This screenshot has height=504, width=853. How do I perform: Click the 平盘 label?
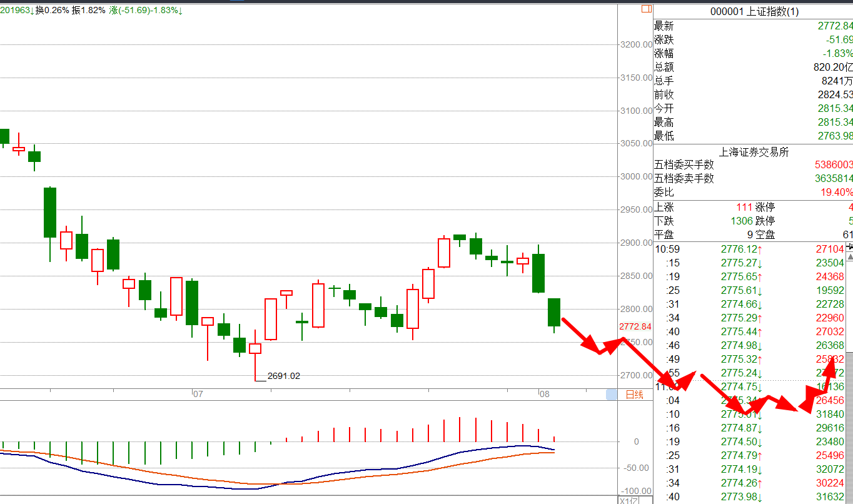[x=664, y=235]
